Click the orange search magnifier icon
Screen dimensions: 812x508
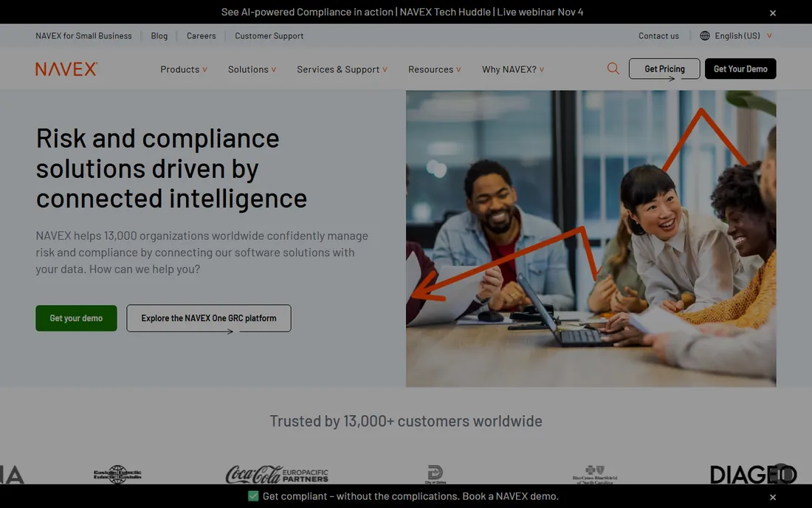pos(613,69)
